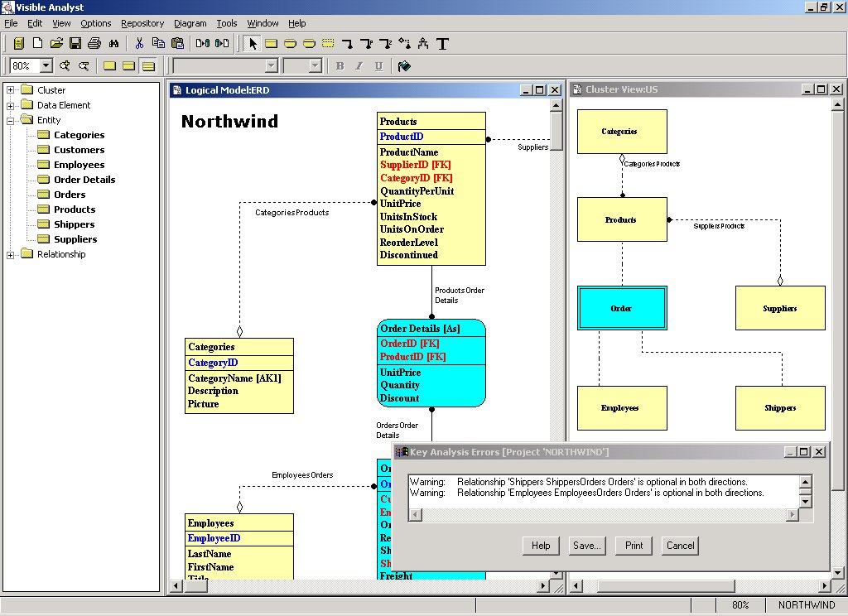Open the 80% zoom level dropdown

(46, 66)
